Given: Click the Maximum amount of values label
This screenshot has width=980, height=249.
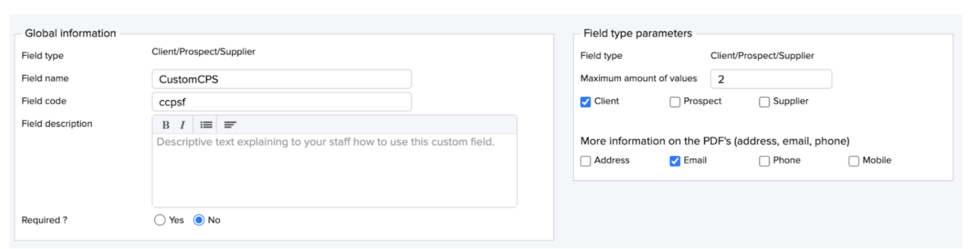Looking at the screenshot, I should pyautogui.click(x=638, y=78).
